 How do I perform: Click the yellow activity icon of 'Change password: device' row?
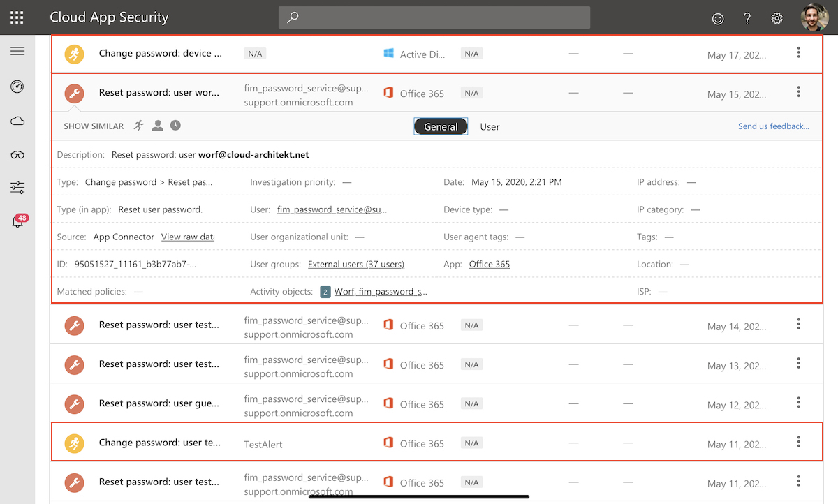74,54
